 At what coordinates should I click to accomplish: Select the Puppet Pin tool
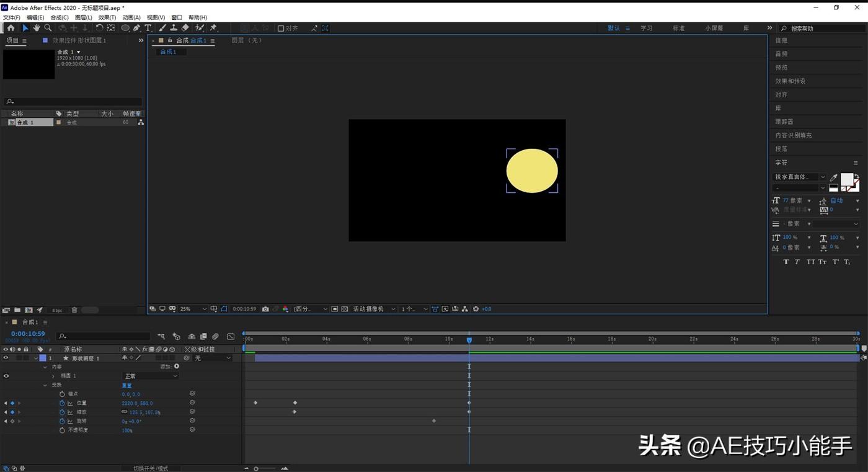point(213,28)
